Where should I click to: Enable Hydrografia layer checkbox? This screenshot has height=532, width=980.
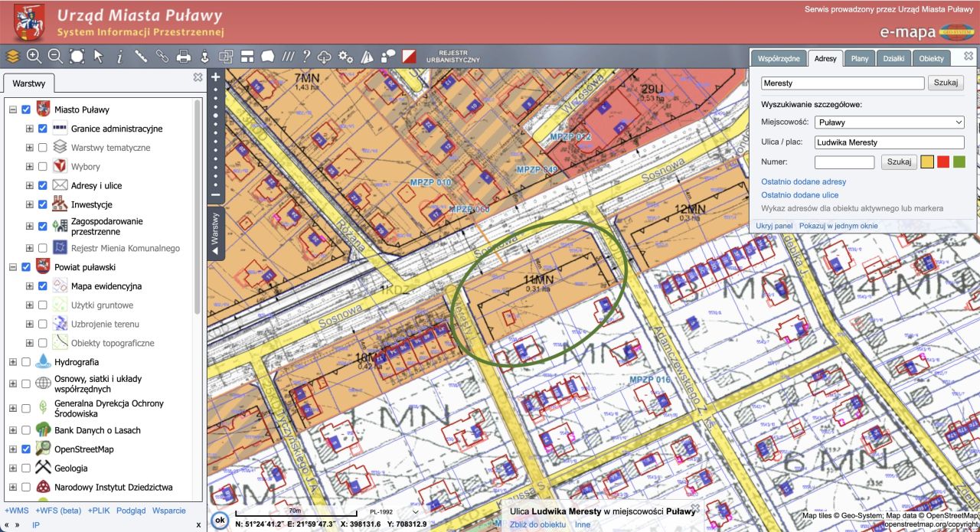26,362
